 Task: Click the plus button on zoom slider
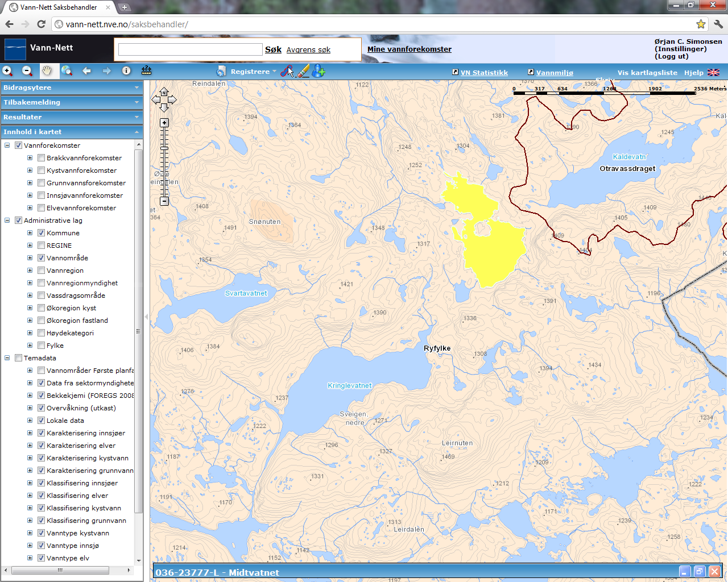click(x=164, y=123)
